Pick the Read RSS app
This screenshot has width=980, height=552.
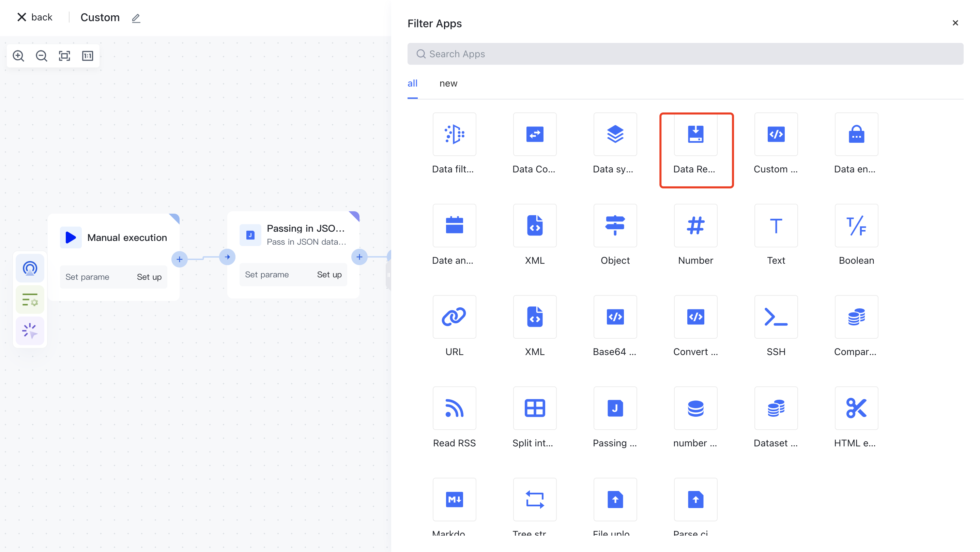[x=454, y=408]
